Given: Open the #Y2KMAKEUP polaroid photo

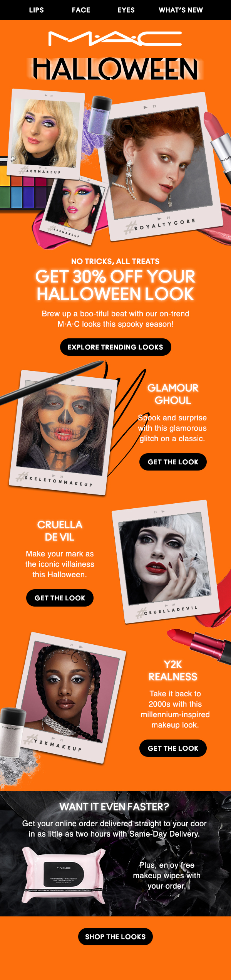Looking at the screenshot, I should (71, 697).
